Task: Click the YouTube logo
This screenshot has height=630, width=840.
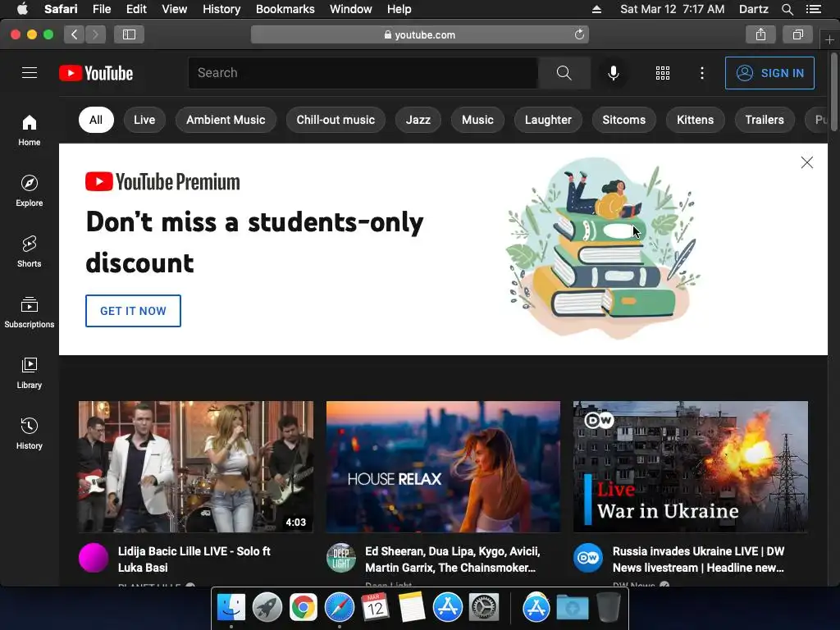Action: 96,73
